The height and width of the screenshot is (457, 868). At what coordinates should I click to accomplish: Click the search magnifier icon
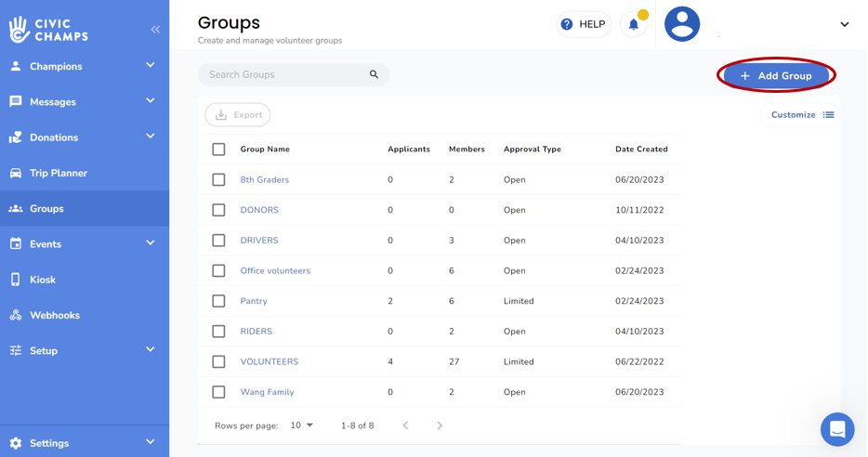click(375, 74)
